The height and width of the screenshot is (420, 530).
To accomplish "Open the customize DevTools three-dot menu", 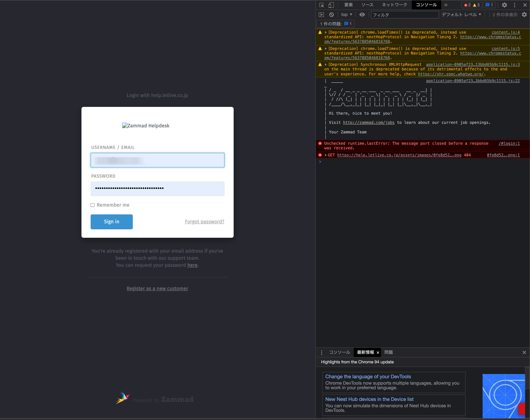I will [x=514, y=5].
